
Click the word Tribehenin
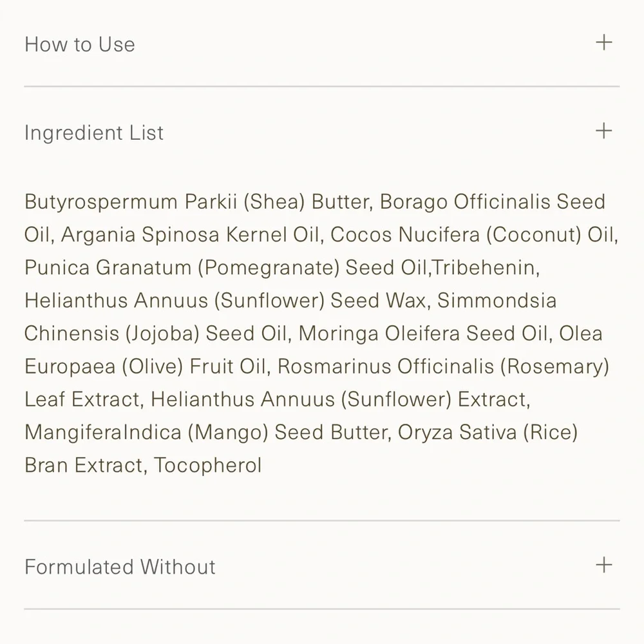pyautogui.click(x=486, y=267)
